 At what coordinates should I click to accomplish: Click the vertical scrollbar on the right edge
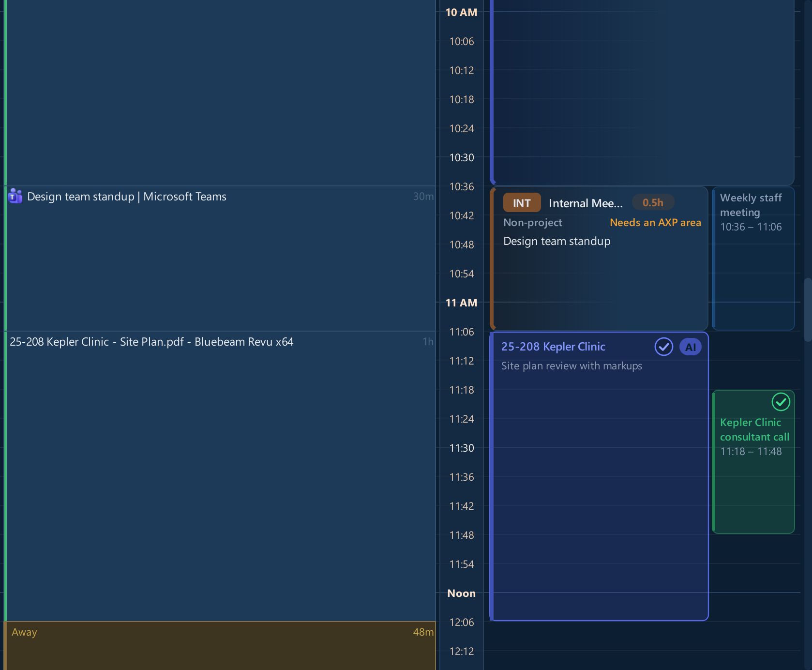coord(808,310)
